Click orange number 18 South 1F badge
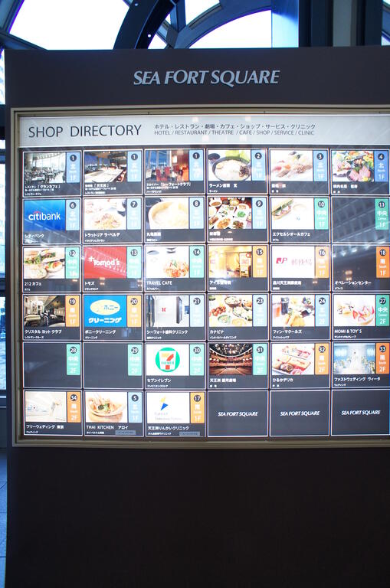This screenshot has height=588, width=390. click(382, 262)
